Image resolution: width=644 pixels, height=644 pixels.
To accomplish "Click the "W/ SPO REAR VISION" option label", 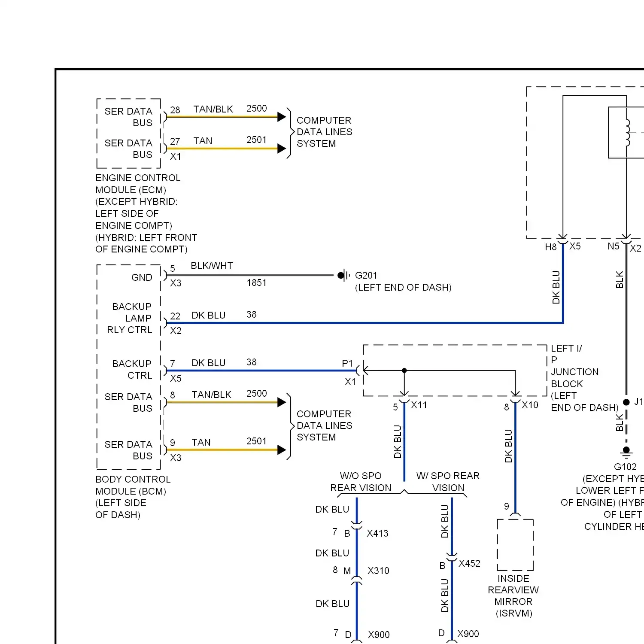I will (x=448, y=482).
